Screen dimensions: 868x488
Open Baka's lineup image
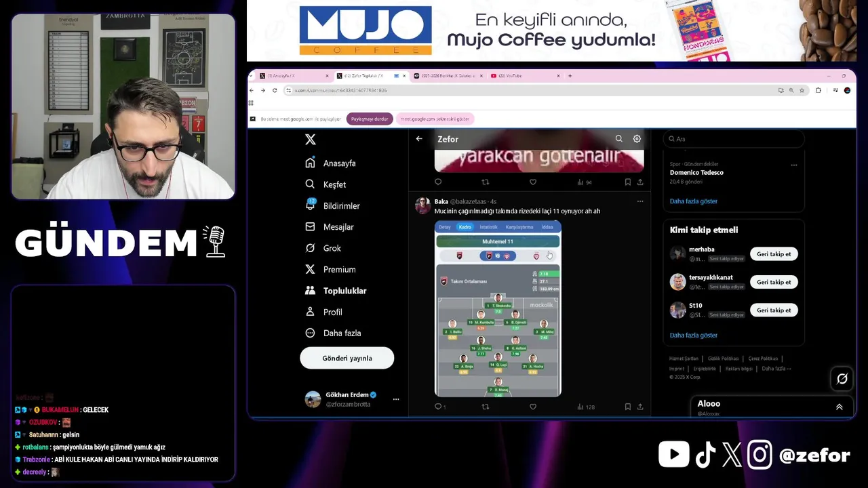point(498,308)
